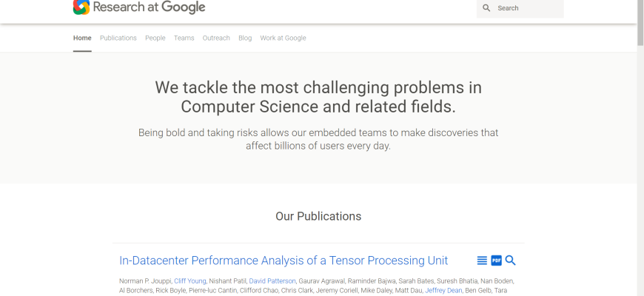644x296 pixels.
Task: Click author link David Patterson
Action: pos(272,281)
